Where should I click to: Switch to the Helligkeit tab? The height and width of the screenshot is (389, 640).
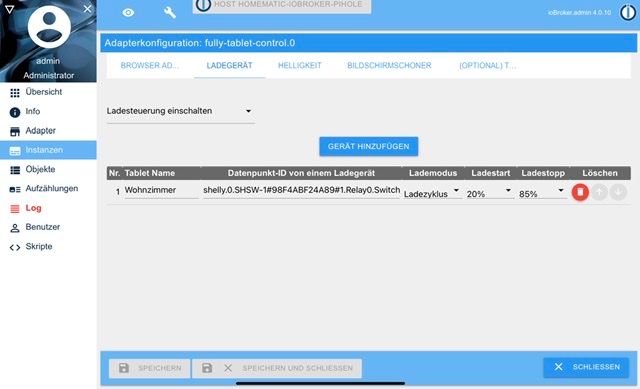(x=300, y=65)
